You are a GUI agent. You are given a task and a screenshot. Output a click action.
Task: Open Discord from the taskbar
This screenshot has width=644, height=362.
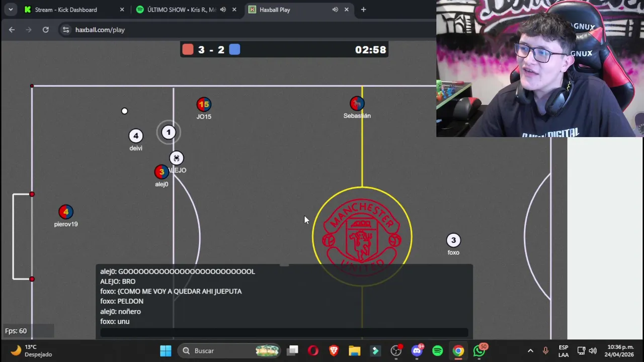pos(417,350)
